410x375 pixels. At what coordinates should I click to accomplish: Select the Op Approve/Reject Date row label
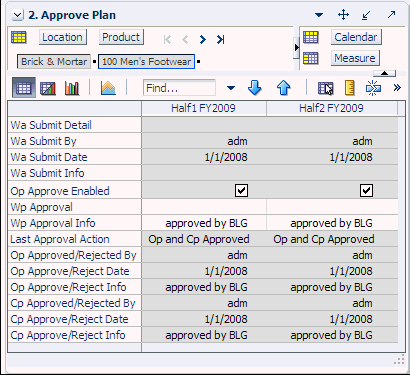click(75, 271)
